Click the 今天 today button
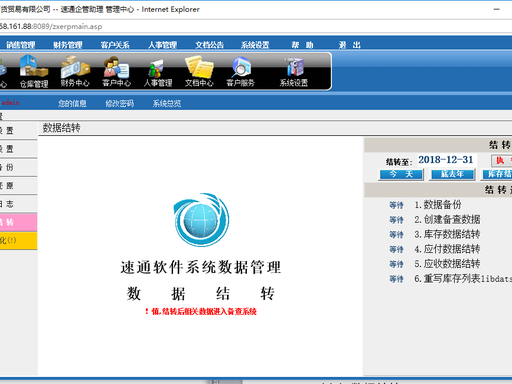The width and height of the screenshot is (512, 384). pos(401,174)
